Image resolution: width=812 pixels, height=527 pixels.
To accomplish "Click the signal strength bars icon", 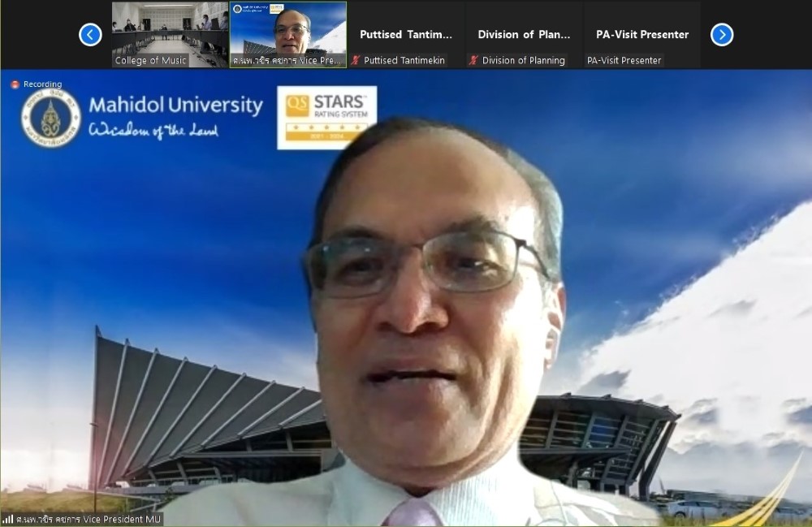I will [x=8, y=519].
